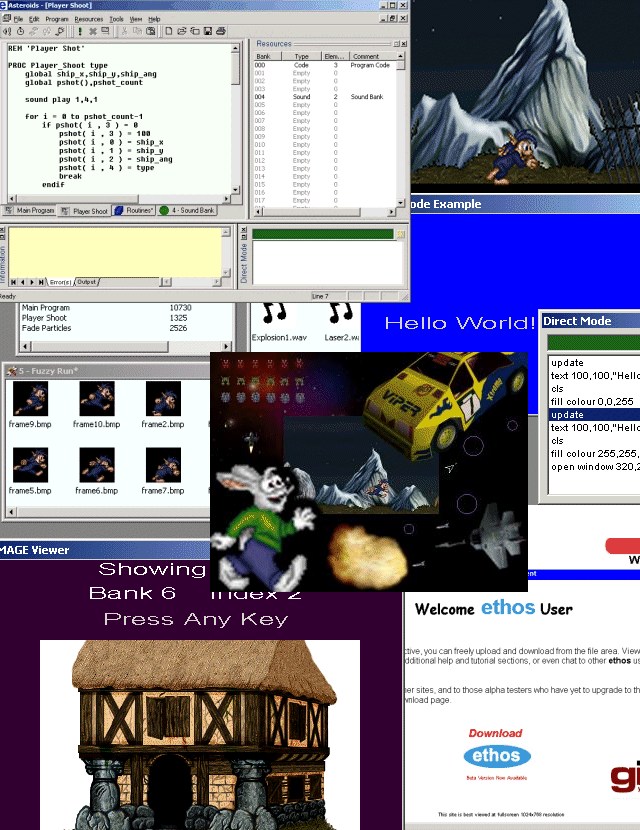Screen dimensions: 640x830
Task: Select the frame10.bmp thumbnail
Action: click(97, 399)
